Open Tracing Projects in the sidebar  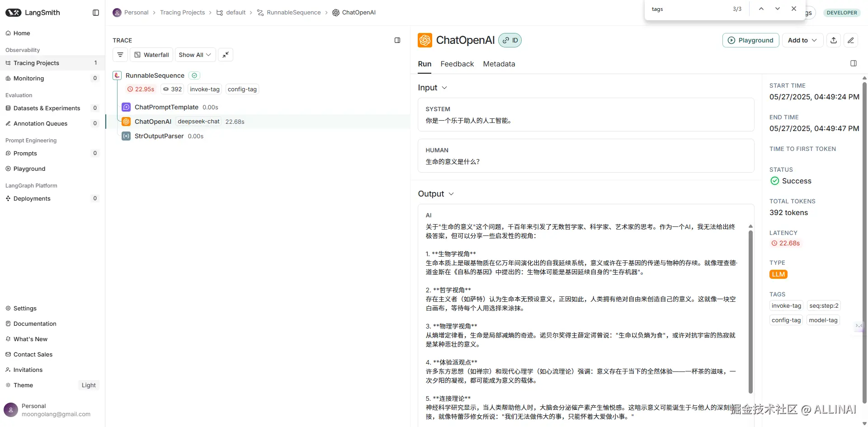click(x=52, y=63)
